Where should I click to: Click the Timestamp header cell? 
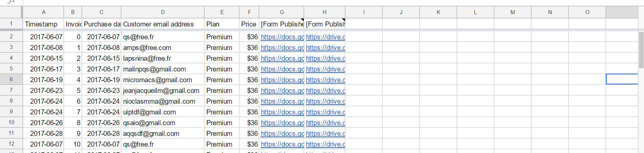tap(43, 24)
